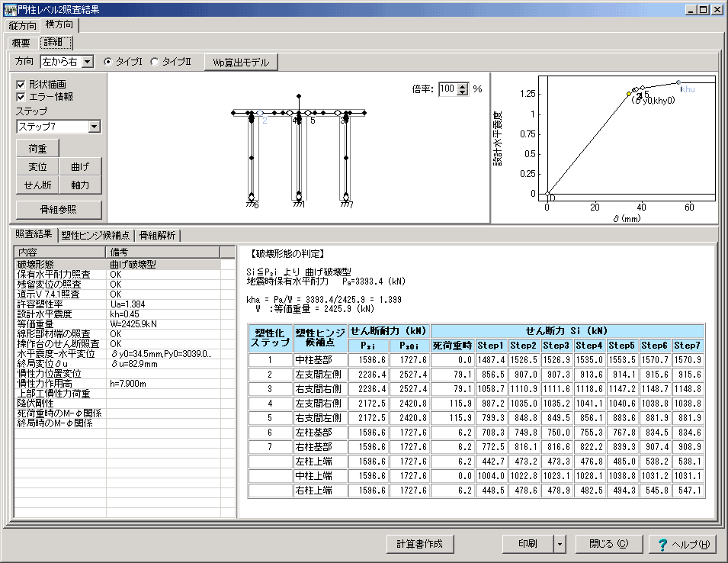Click the help question mark icon
The height and width of the screenshot is (563, 728).
(662, 545)
